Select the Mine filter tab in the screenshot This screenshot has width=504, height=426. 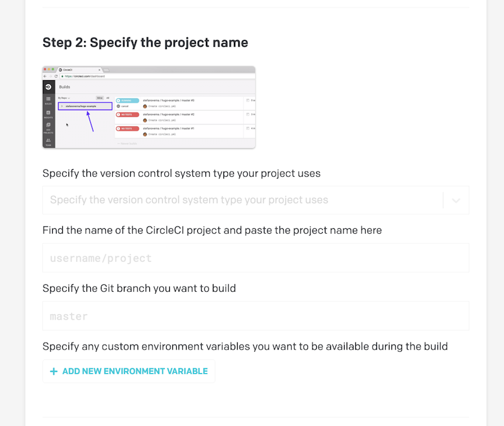tap(100, 98)
